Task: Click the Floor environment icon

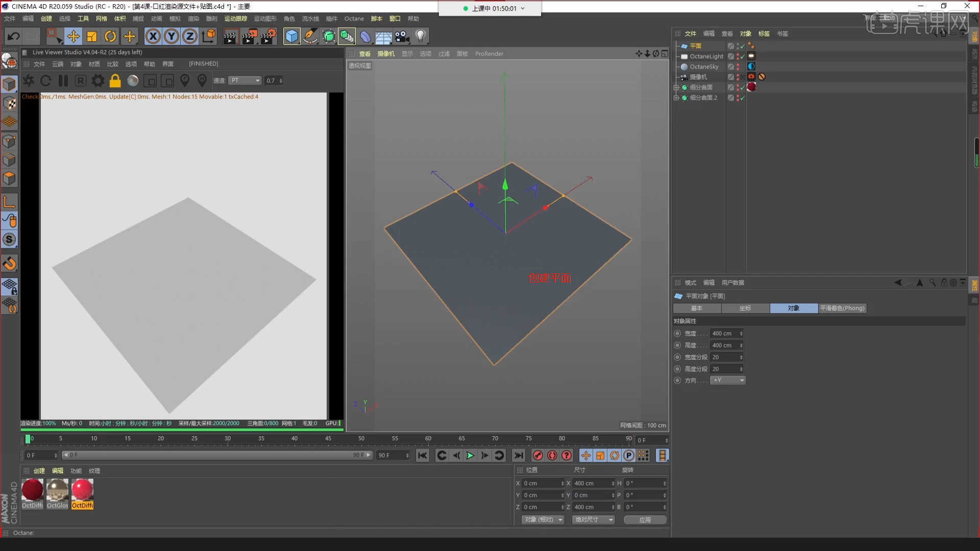Action: [384, 36]
